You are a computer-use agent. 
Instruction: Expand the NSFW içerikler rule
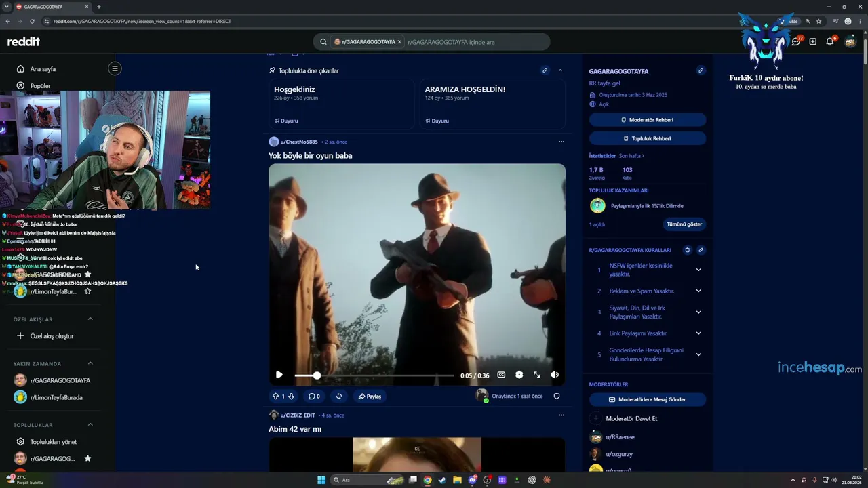point(698,270)
